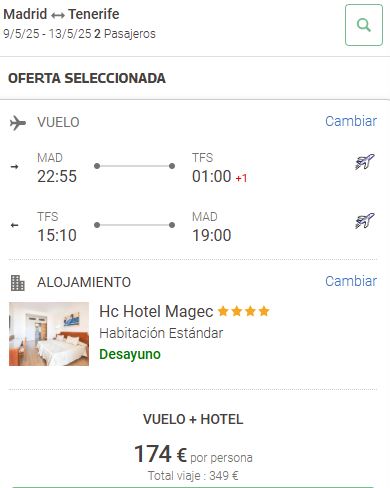This screenshot has height=488, width=390.
Task: Click the plane icon beside VUELO
Action: pos(18,123)
